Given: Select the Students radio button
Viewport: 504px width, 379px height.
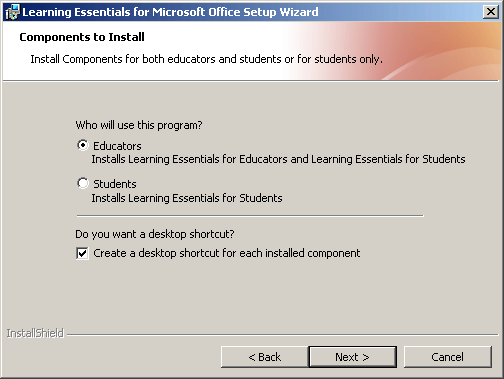Looking at the screenshot, I should 83,183.
